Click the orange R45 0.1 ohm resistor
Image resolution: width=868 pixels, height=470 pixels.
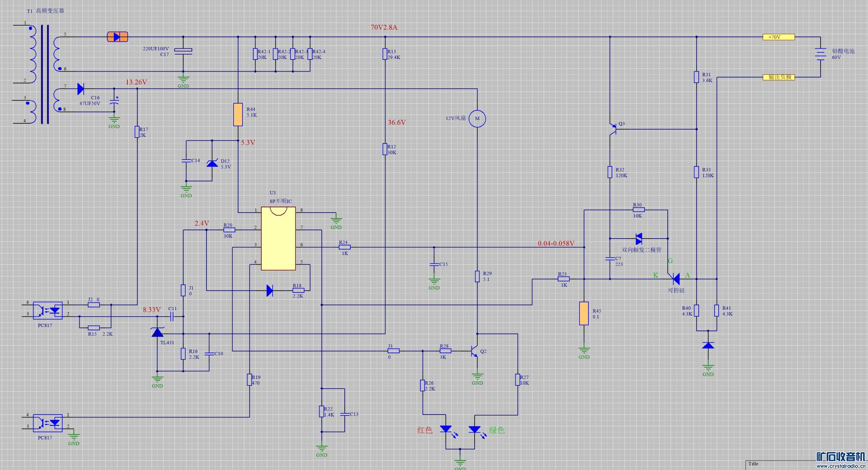pyautogui.click(x=584, y=314)
